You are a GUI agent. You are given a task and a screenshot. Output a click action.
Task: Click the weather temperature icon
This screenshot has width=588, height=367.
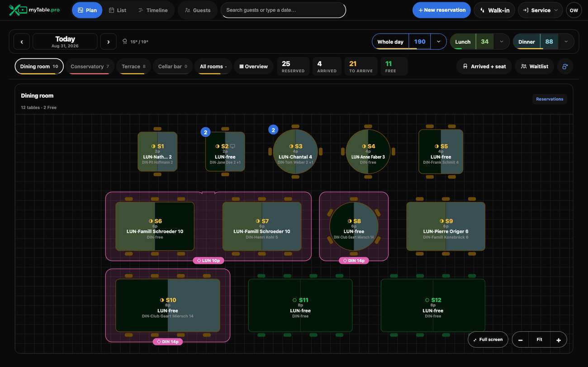click(125, 42)
